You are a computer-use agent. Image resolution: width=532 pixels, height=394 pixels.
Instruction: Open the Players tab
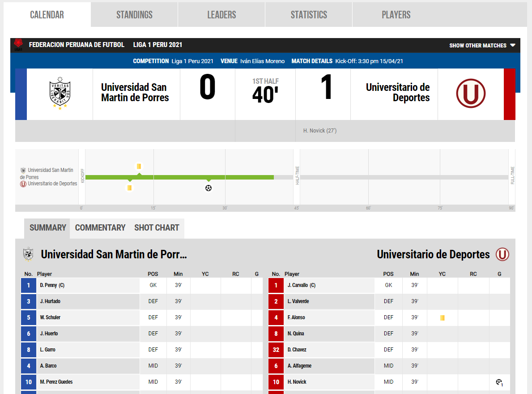[x=396, y=15]
